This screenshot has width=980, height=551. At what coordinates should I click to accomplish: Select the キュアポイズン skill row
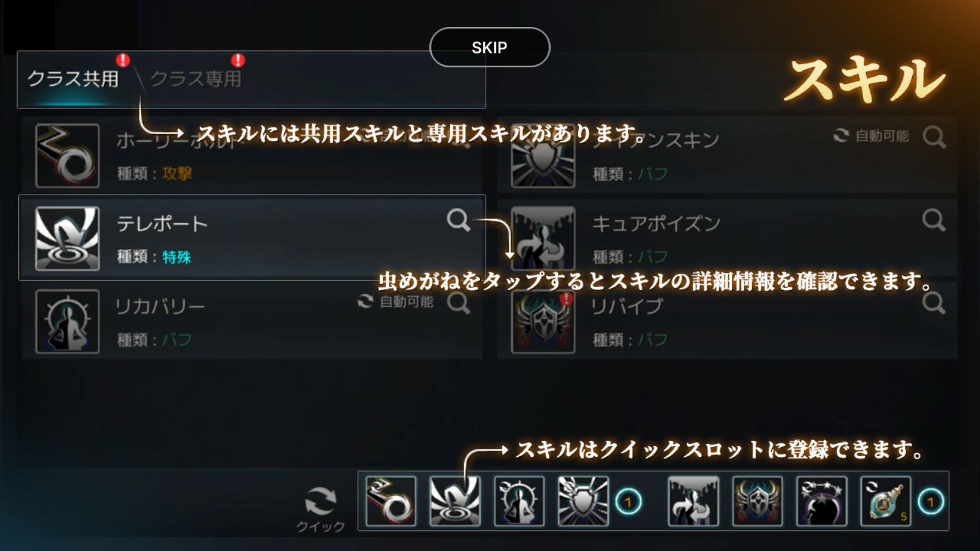727,238
